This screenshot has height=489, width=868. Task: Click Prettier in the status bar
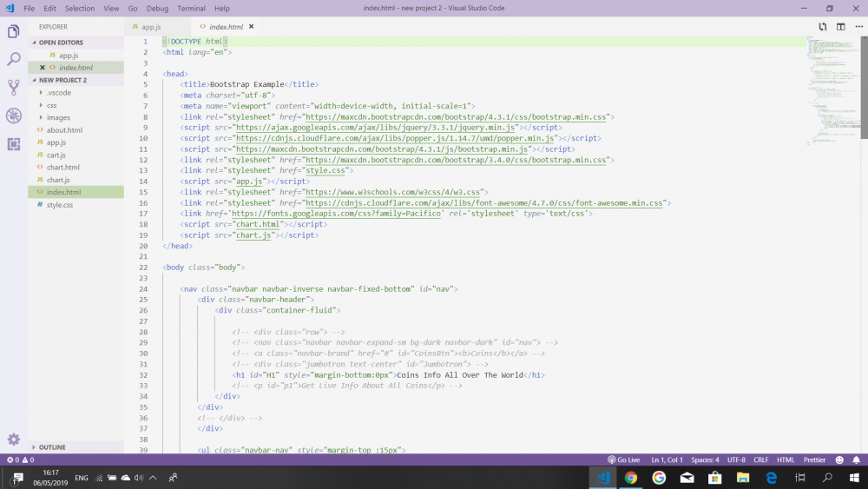pyautogui.click(x=814, y=459)
